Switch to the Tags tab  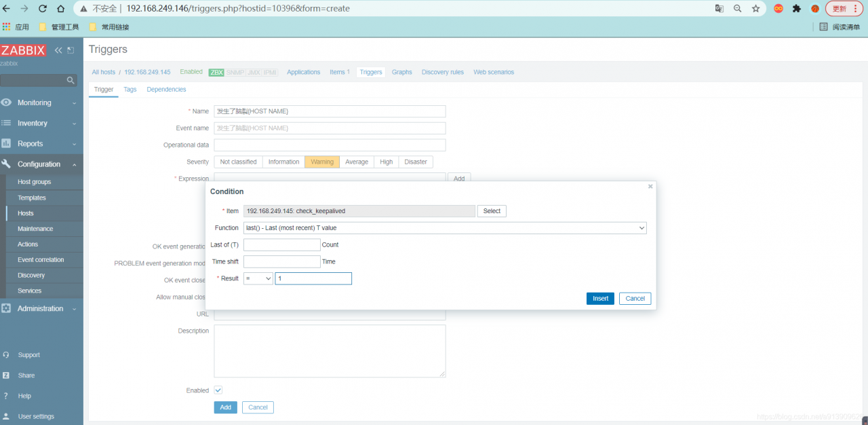[x=130, y=90]
